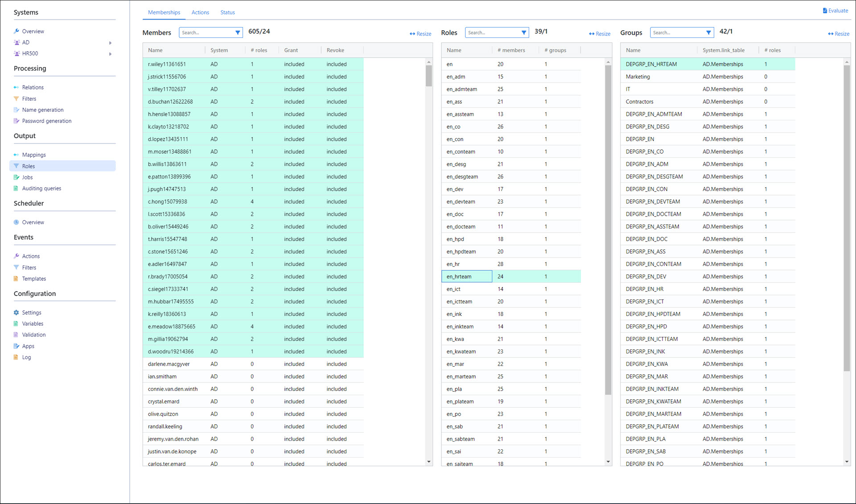Click the Templates icon under Events
The height and width of the screenshot is (504, 856).
(x=16, y=279)
